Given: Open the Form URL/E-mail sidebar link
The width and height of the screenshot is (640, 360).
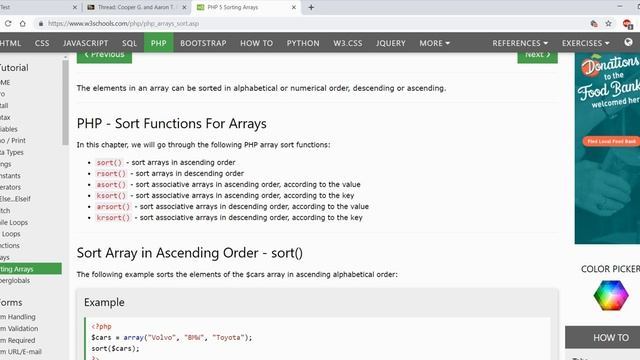Looking at the screenshot, I should 21,351.
